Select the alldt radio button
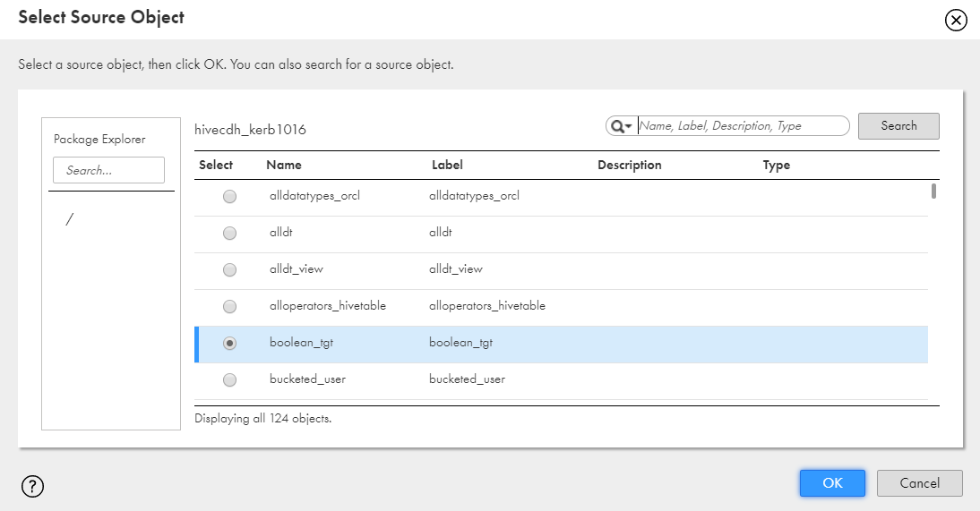 pos(230,233)
